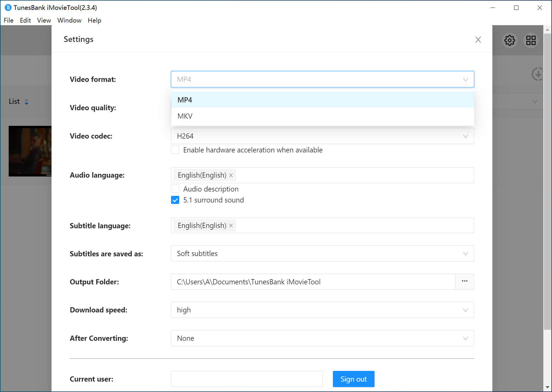The height and width of the screenshot is (392, 552).
Task: Open the After Converting dropdown
Action: pos(322,338)
